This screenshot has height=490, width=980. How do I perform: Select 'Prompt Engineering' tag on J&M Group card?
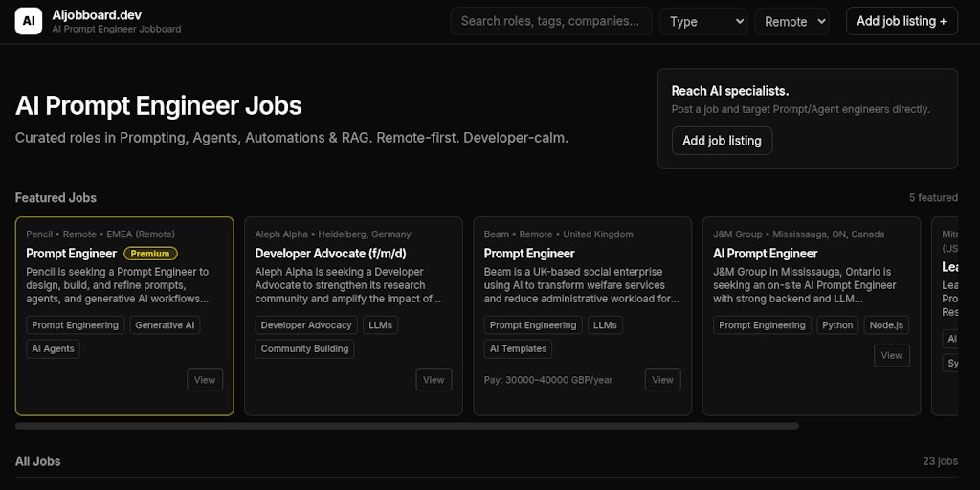tap(762, 325)
